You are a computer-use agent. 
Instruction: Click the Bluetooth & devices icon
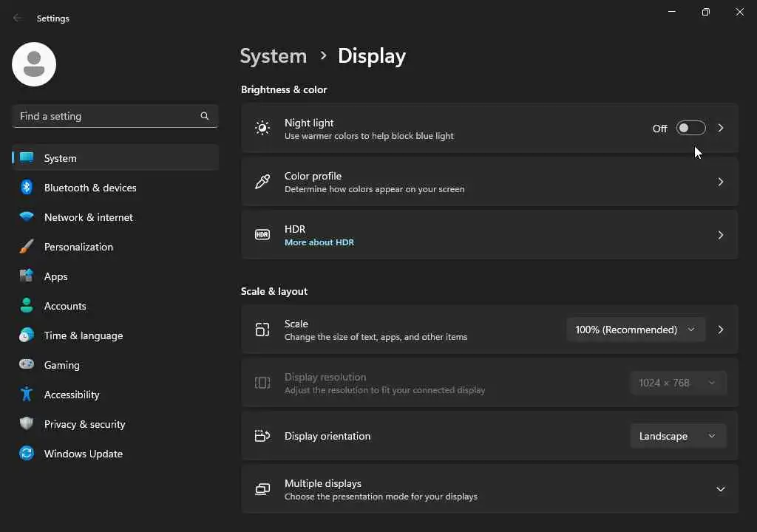pyautogui.click(x=27, y=188)
